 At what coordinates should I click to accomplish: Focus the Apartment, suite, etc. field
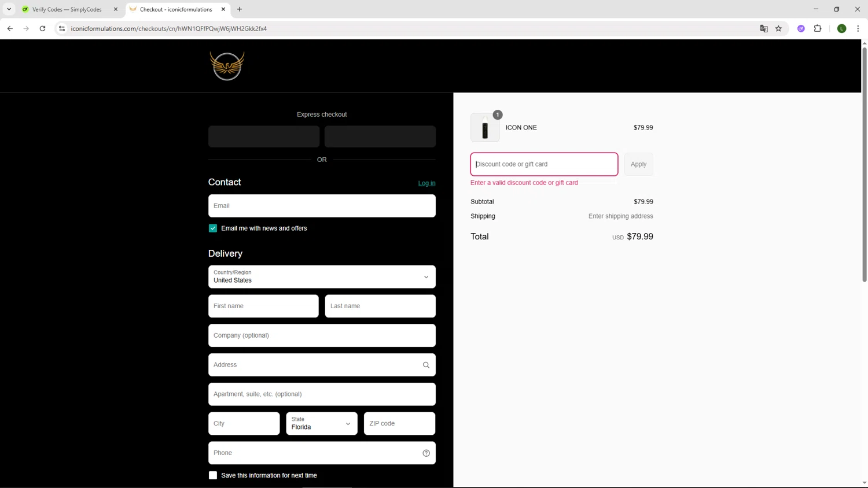point(322,394)
